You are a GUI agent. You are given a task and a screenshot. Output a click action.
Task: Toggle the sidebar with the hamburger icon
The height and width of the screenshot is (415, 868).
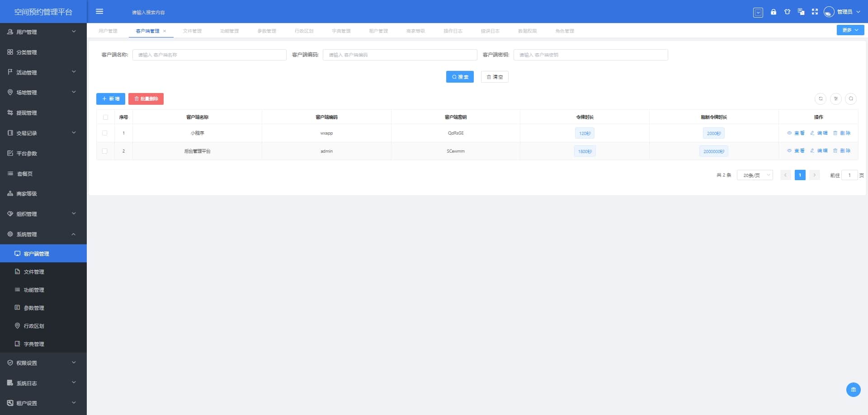click(x=99, y=12)
